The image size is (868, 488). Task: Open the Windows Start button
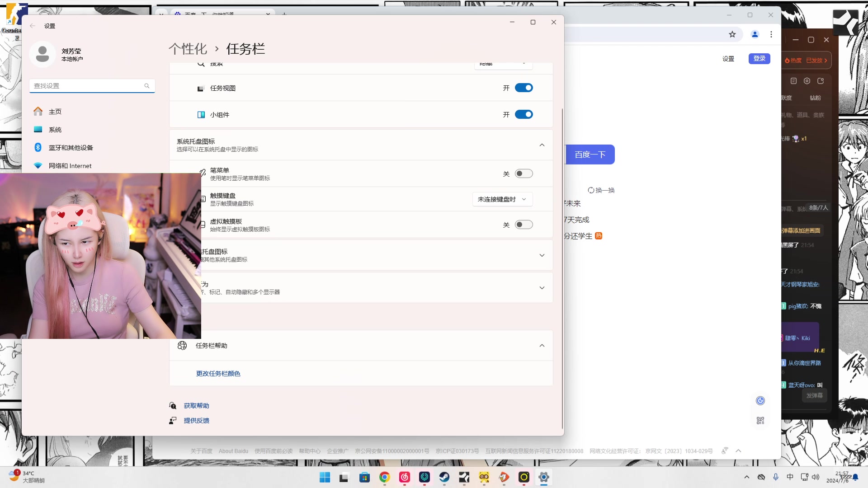(x=325, y=477)
